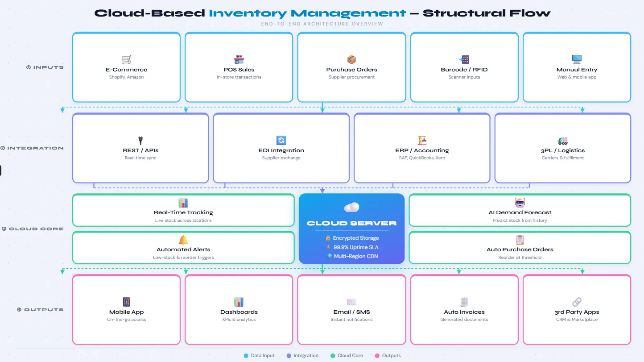This screenshot has height=362, width=644.
Task: Open the Auto Purchase Orders card
Action: (520, 248)
